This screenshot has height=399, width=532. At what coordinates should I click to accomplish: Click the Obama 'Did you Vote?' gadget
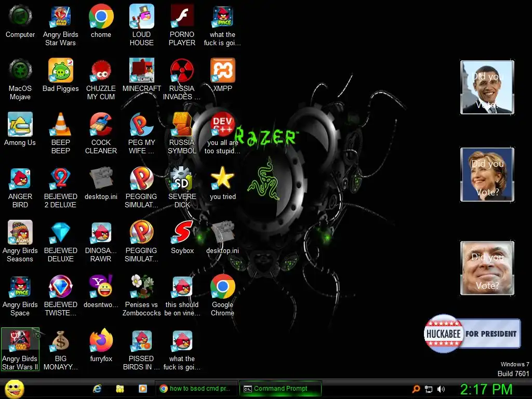click(487, 87)
